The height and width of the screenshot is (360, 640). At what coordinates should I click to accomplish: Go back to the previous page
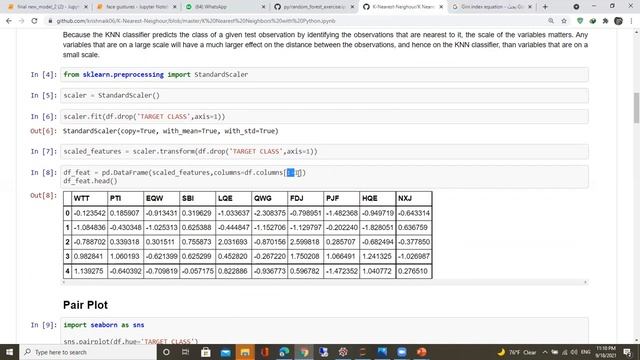[x=9, y=21]
